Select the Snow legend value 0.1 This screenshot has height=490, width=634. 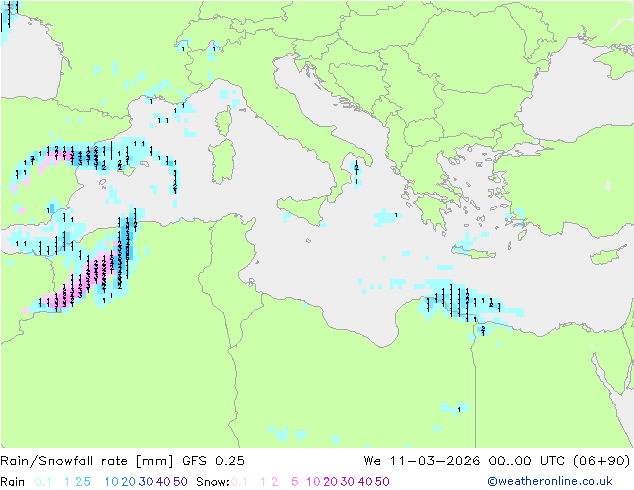coord(239,482)
